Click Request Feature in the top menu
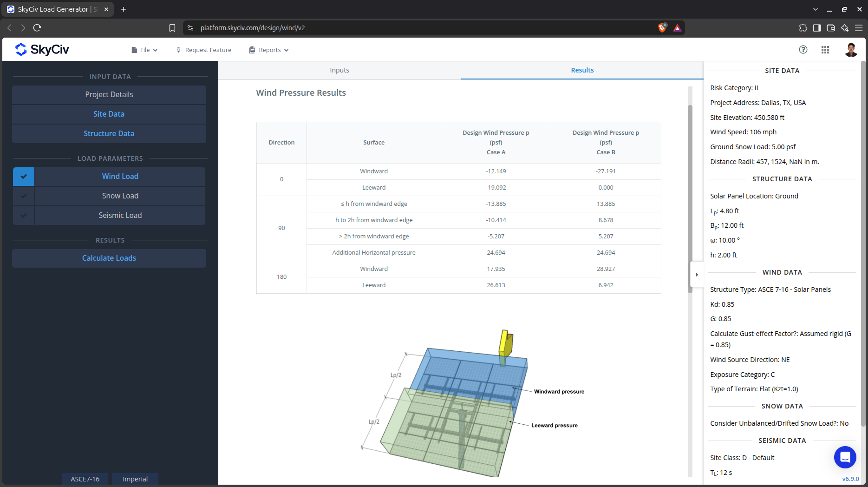 point(203,50)
